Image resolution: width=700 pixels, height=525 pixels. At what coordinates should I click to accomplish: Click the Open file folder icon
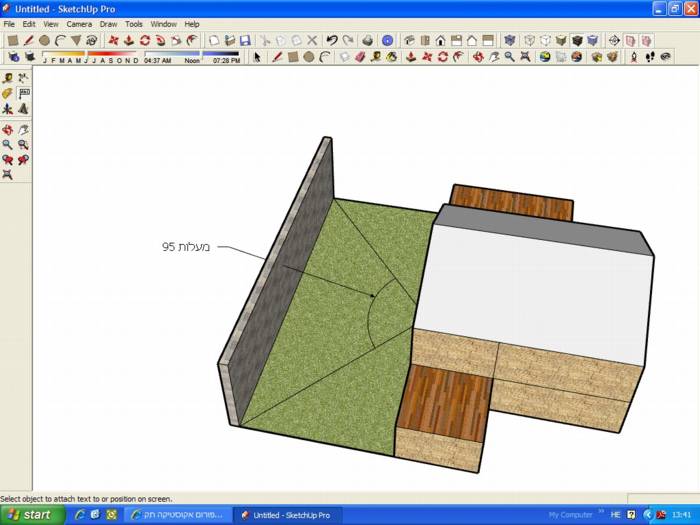229,41
